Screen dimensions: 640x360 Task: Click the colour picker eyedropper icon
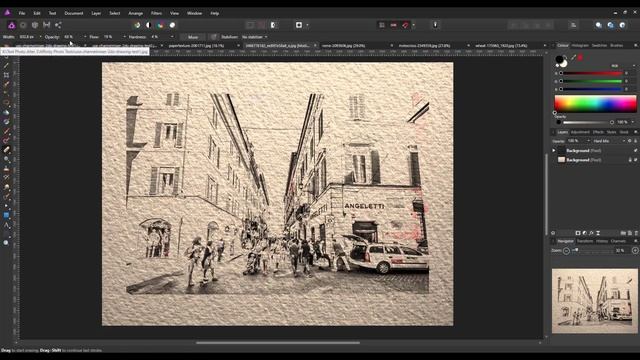[x=573, y=58]
